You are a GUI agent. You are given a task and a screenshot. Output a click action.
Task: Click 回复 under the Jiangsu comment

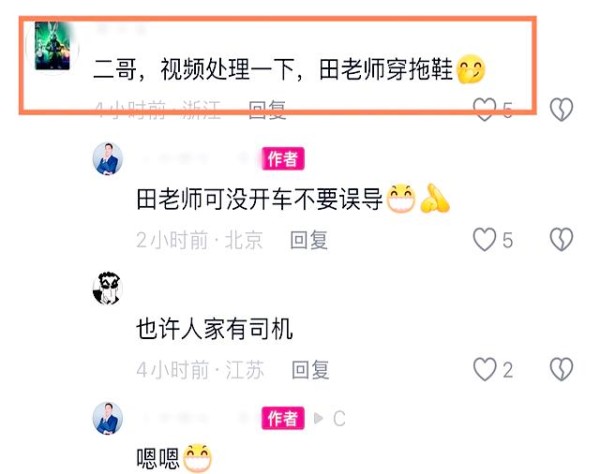[310, 370]
